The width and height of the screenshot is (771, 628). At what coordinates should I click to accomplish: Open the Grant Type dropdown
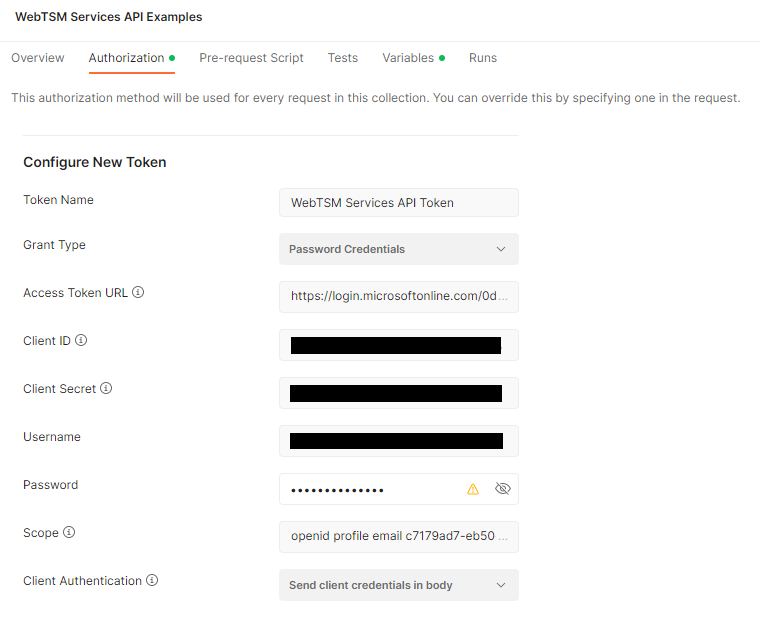pyautogui.click(x=398, y=249)
